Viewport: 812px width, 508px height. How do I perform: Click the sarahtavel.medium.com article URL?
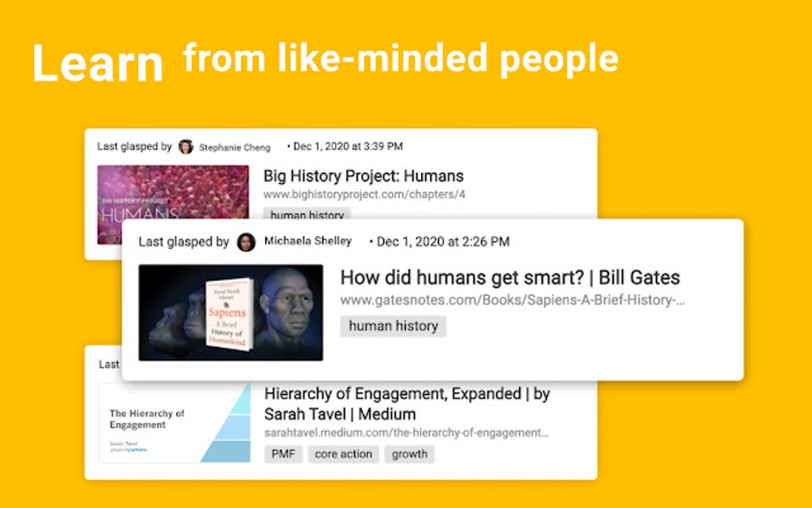407,433
